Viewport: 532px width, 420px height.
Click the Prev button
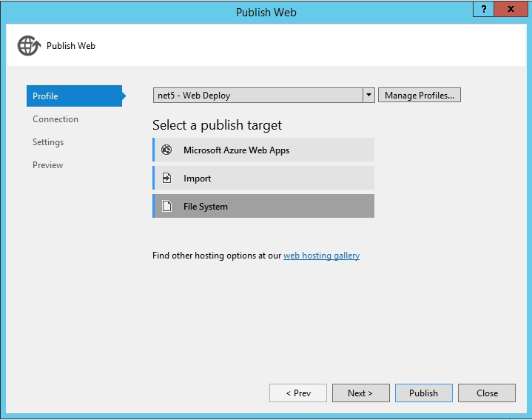(x=298, y=393)
